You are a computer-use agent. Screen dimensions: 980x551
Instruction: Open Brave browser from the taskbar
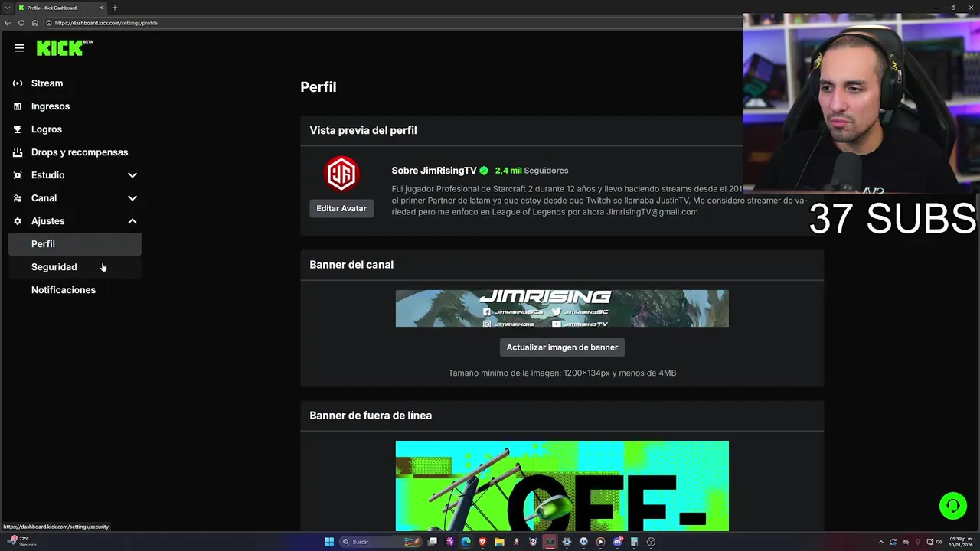tap(482, 542)
